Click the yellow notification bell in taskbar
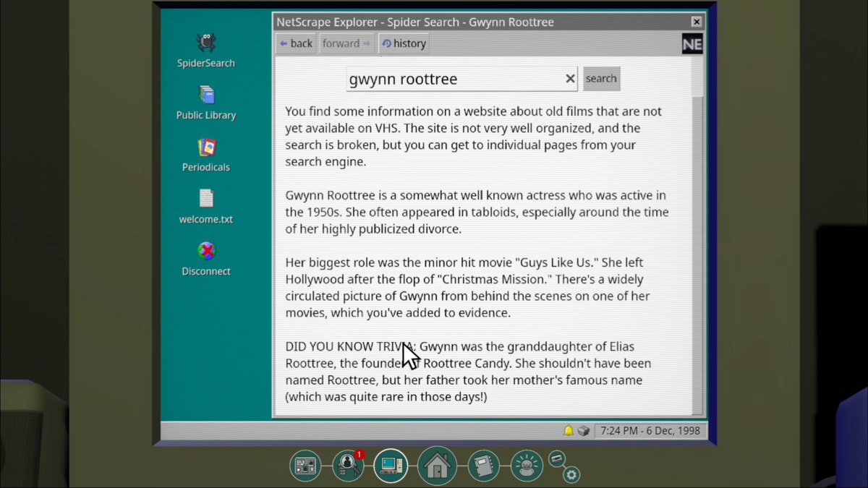Image resolution: width=868 pixels, height=488 pixels. (x=569, y=431)
